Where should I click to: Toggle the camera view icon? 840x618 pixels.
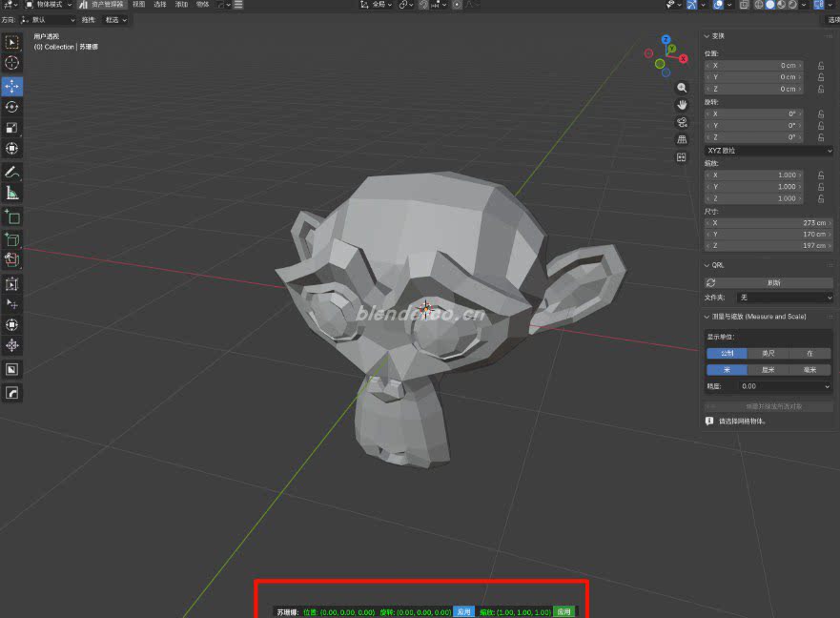[x=682, y=123]
